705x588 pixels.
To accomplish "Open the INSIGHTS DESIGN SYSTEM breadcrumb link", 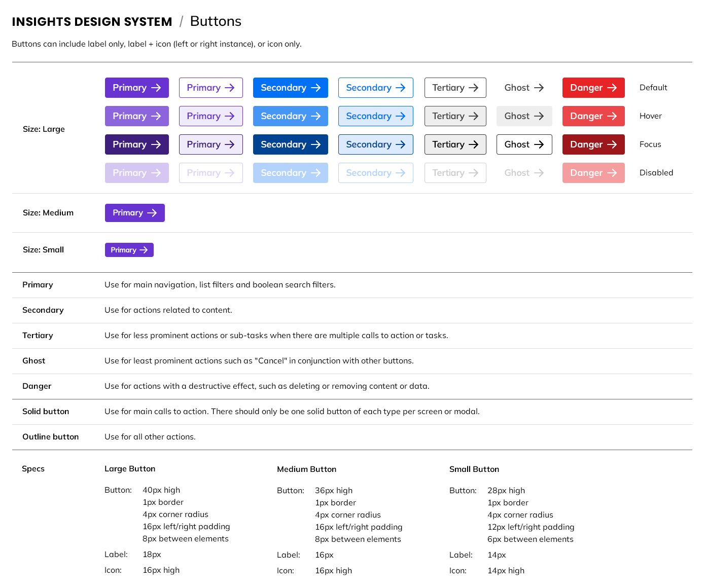I will coord(92,21).
